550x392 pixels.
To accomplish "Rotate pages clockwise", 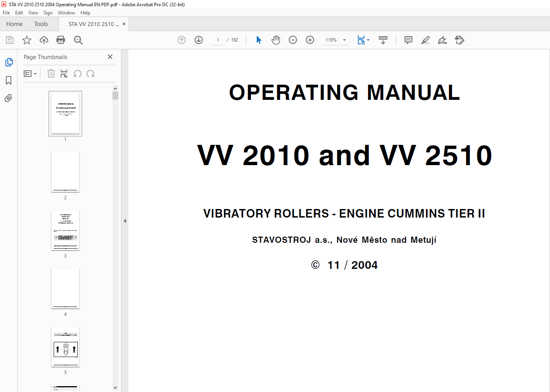I will [91, 73].
